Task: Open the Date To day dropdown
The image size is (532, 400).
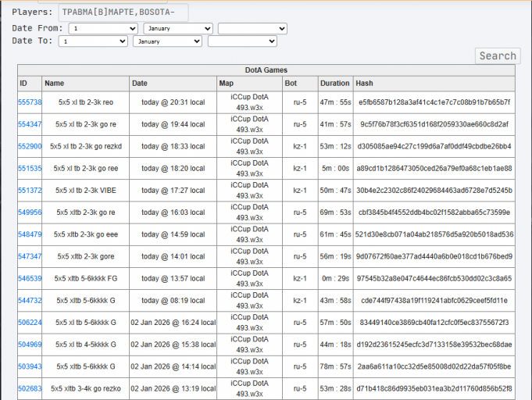Action: (x=93, y=41)
